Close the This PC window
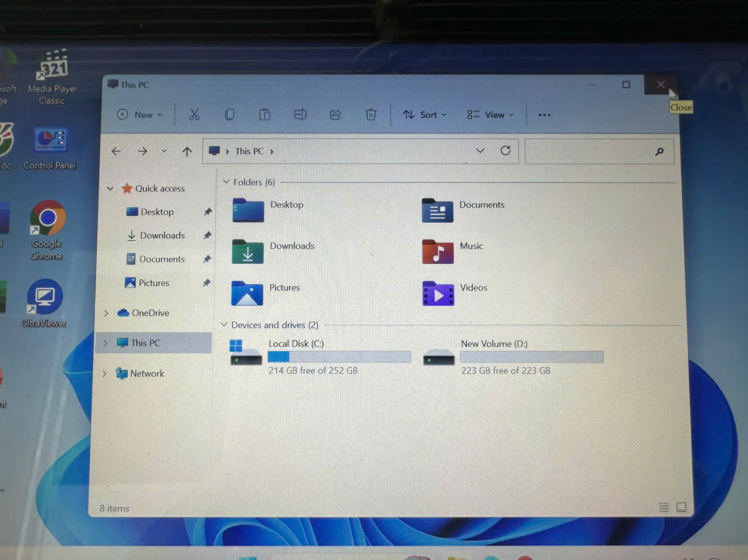 coord(661,84)
